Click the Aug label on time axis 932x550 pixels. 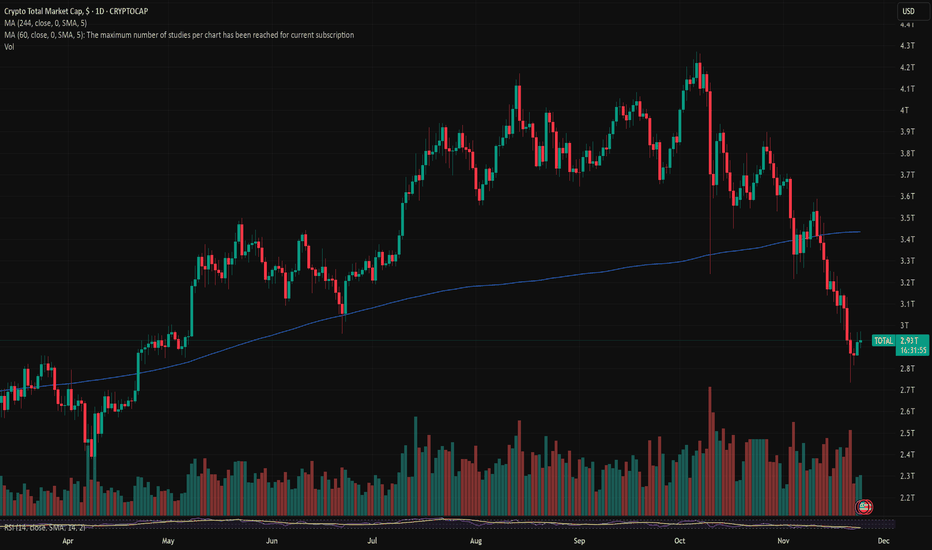tap(475, 541)
